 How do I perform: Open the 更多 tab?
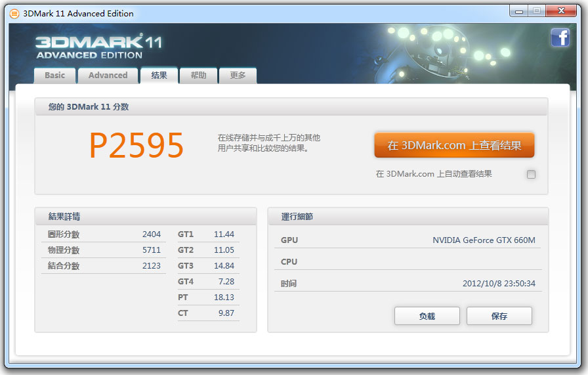coord(238,76)
